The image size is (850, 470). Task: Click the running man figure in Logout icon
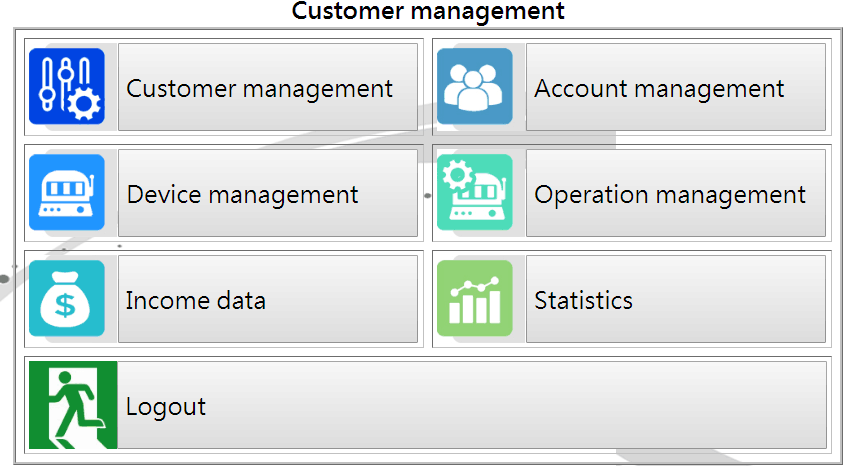coord(74,409)
